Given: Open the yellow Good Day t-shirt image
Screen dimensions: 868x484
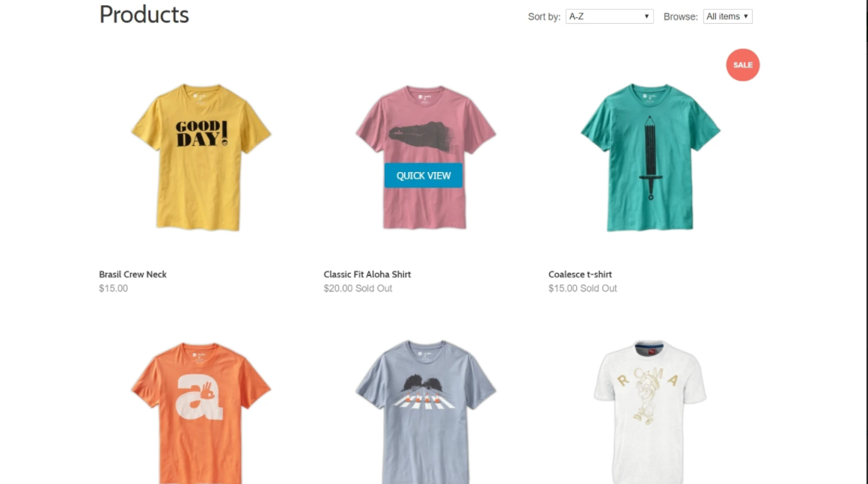Looking at the screenshot, I should 201,157.
